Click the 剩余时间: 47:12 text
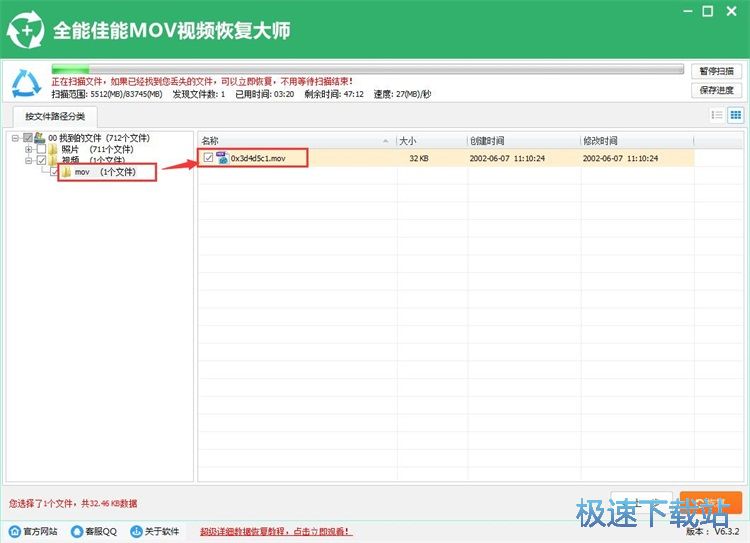Image resolution: width=750 pixels, height=543 pixels. (334, 94)
